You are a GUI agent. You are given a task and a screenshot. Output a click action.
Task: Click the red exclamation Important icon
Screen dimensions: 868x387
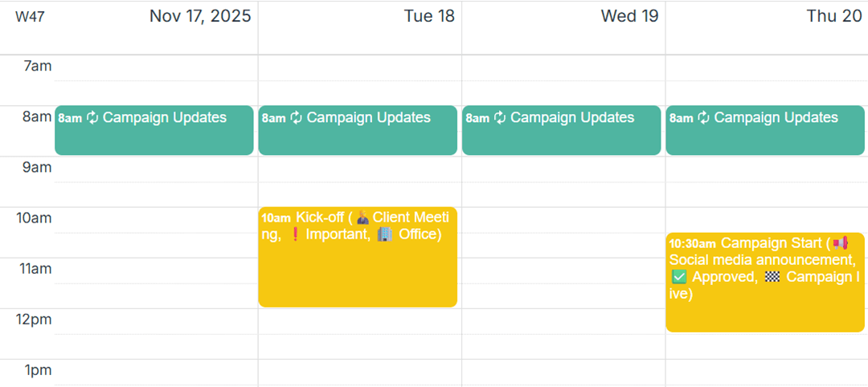pyautogui.click(x=294, y=234)
